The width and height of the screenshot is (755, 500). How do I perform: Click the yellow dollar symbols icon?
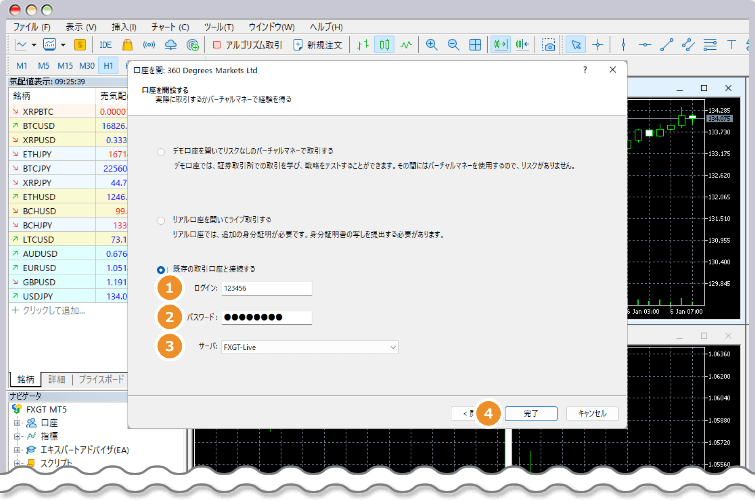(80, 45)
